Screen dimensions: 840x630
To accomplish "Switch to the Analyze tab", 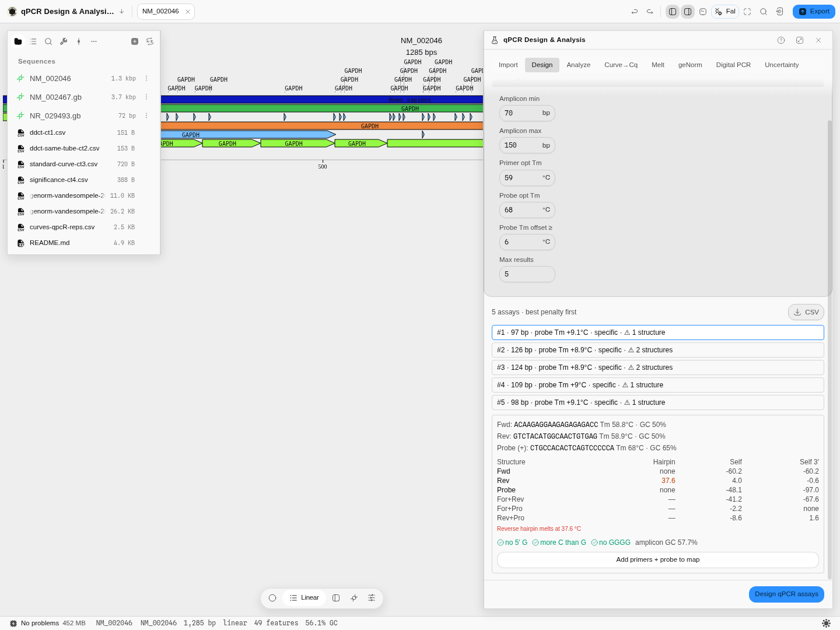I will coord(579,65).
